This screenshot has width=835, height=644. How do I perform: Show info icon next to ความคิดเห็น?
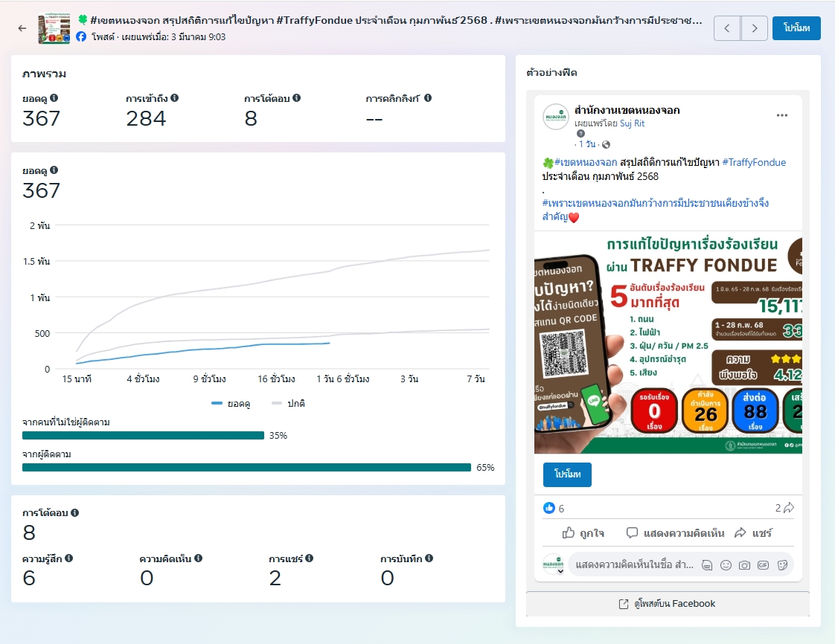198,558
